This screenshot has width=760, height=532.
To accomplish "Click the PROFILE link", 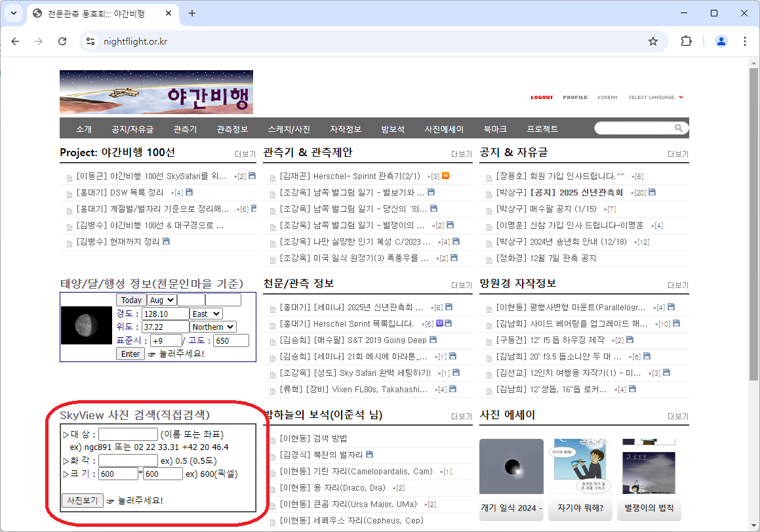I will point(575,98).
